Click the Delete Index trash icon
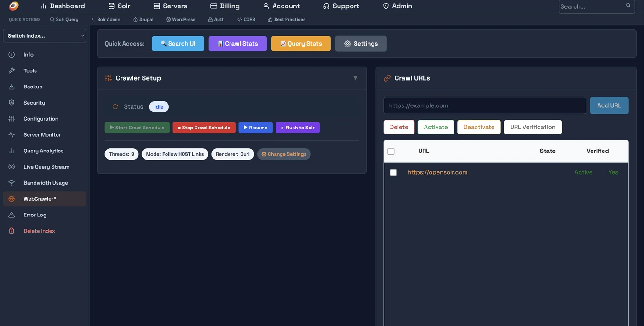Image resolution: width=644 pixels, height=326 pixels. click(x=11, y=231)
